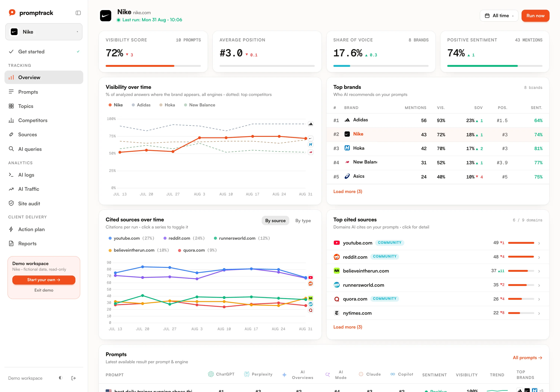Open the All time date range dropdown
The width and height of the screenshot is (560, 392).
point(499,16)
